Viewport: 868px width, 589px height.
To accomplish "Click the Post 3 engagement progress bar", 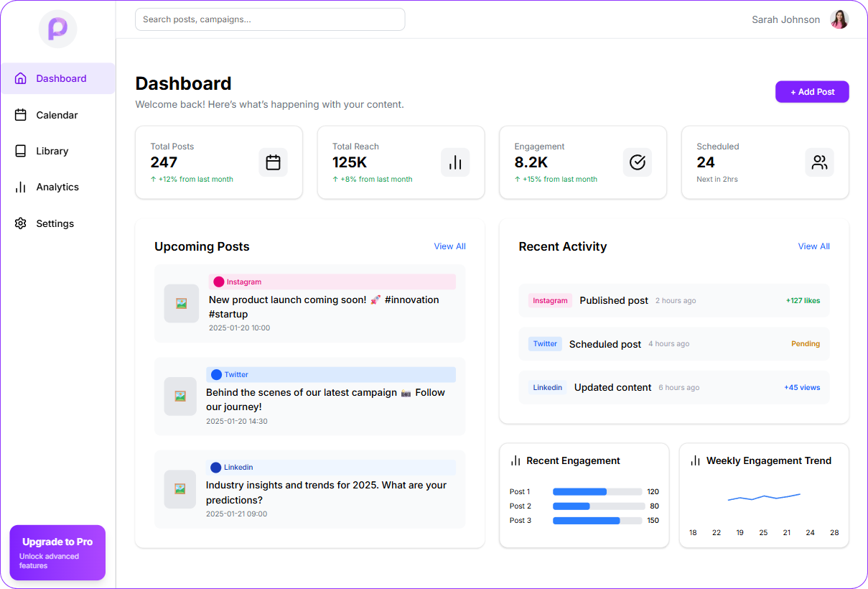I will [597, 521].
